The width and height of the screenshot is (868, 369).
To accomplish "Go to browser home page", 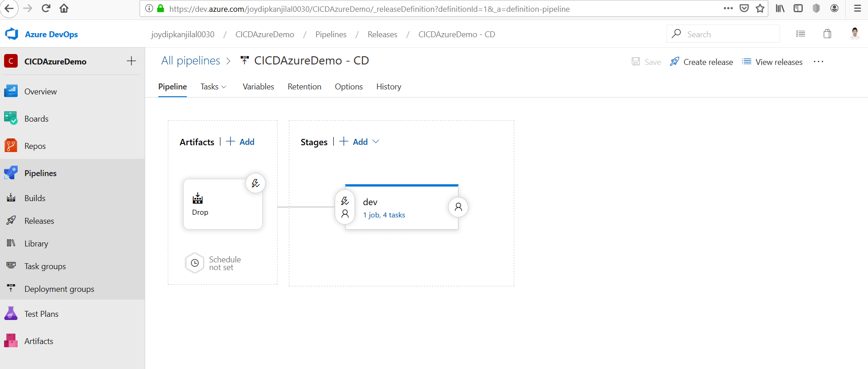I will 64,8.
